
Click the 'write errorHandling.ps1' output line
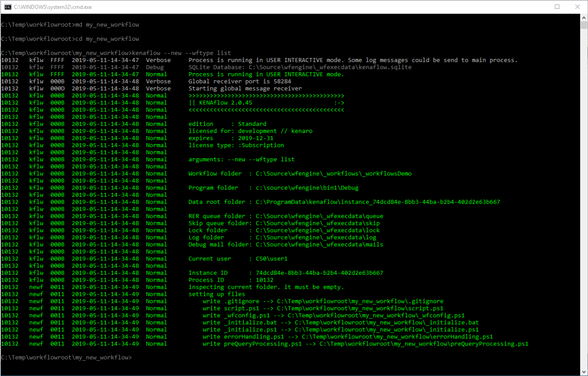(348, 337)
